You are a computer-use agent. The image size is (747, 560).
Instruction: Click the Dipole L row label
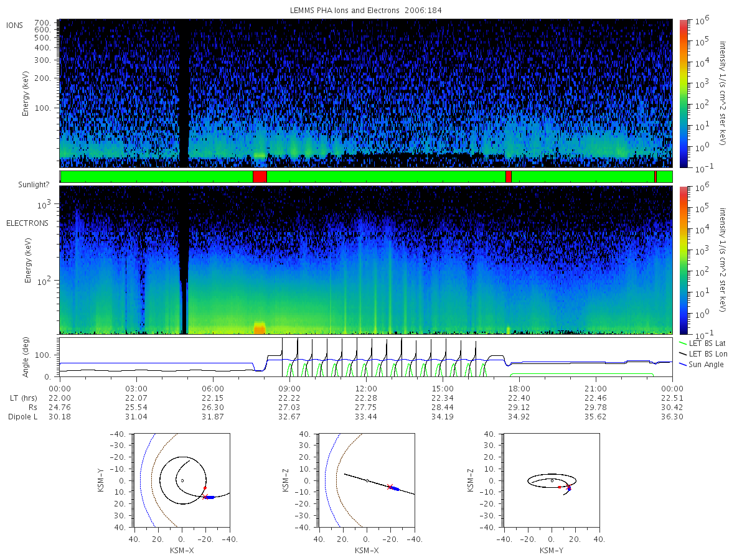tap(22, 417)
